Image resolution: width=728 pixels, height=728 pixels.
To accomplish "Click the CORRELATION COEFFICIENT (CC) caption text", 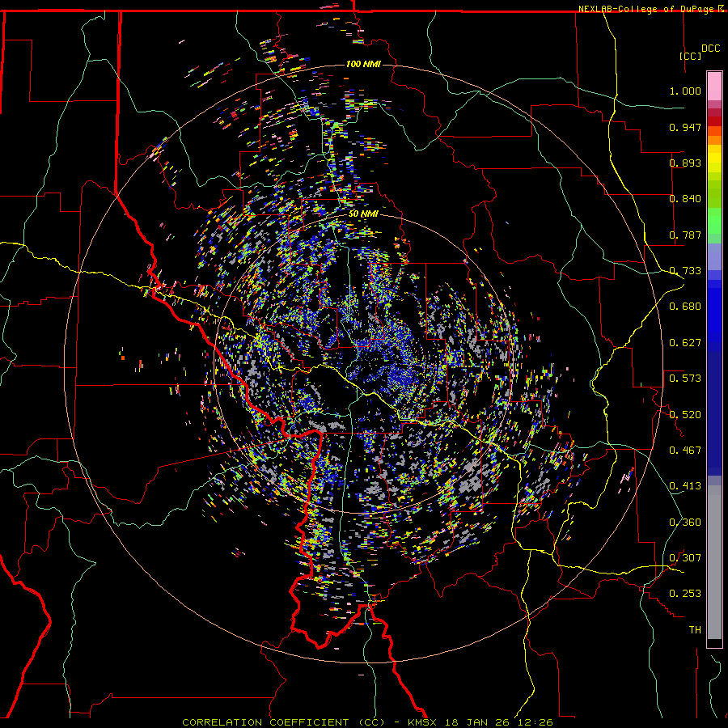I will [x=283, y=722].
